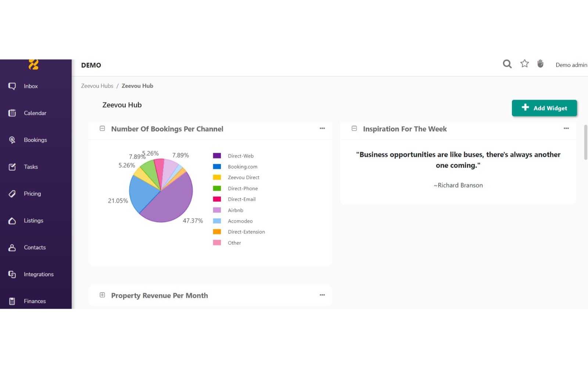Toggle Booking.com legend series
Image resolution: width=588 pixels, height=368 pixels.
pyautogui.click(x=242, y=167)
